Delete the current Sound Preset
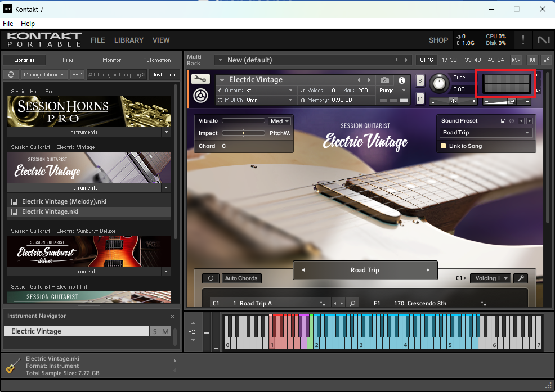This screenshot has width=555, height=392. tap(512, 121)
